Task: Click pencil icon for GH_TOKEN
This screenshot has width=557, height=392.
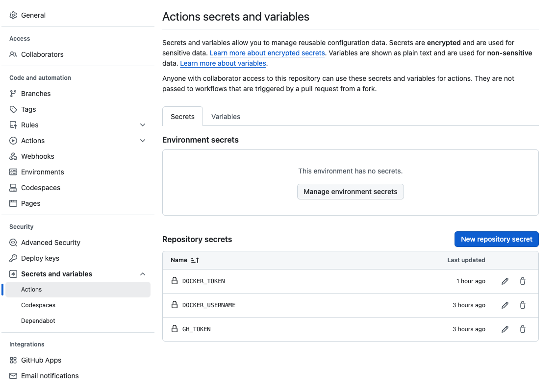Action: pos(505,329)
